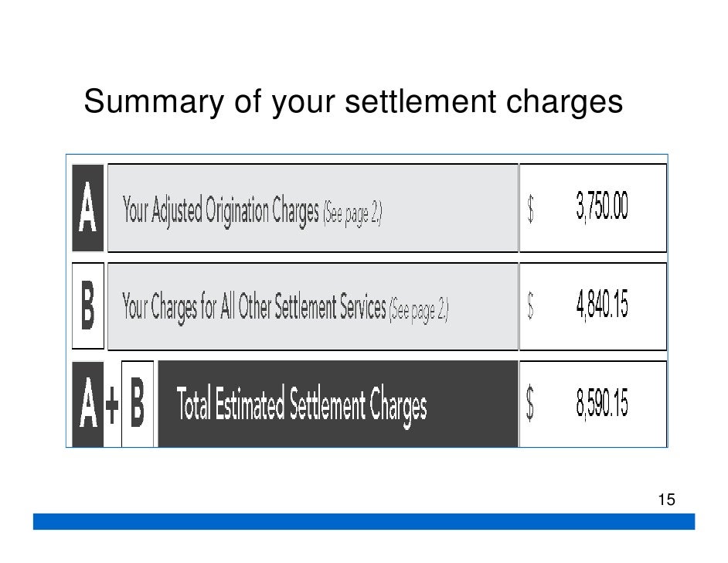
Task: Select Your Charges for All Other Settlement Services
Action: 254,308
